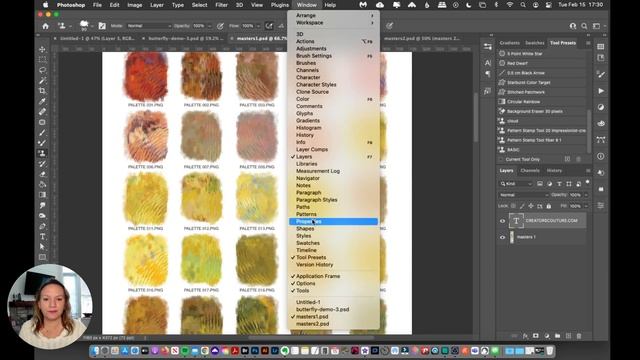Delete layer with trash icon

579,336
